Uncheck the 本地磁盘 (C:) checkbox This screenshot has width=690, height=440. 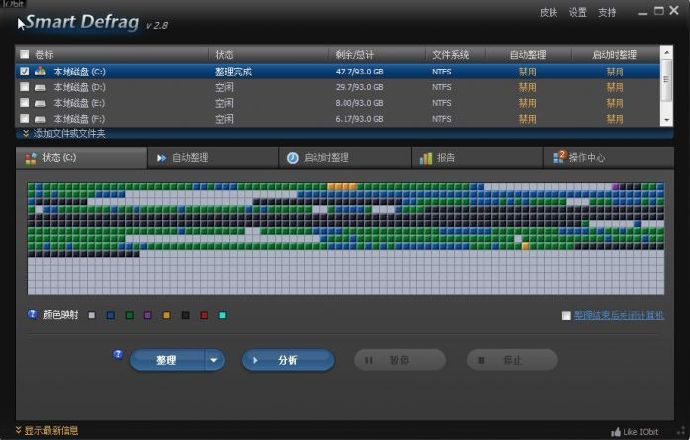[25, 72]
